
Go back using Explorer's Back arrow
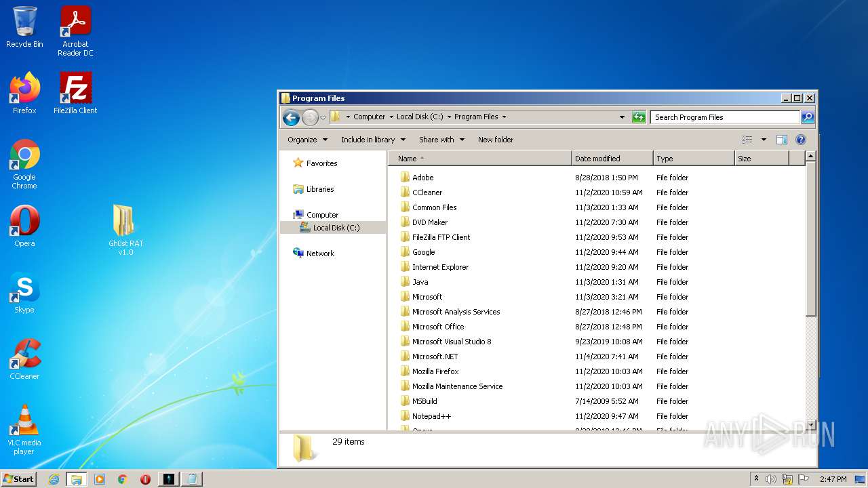[x=291, y=117]
